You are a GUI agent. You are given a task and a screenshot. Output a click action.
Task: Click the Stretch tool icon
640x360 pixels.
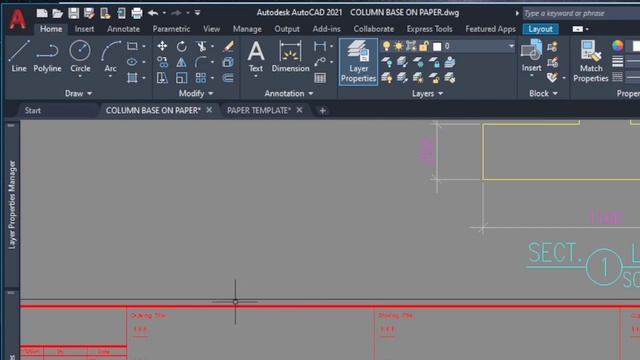click(162, 78)
